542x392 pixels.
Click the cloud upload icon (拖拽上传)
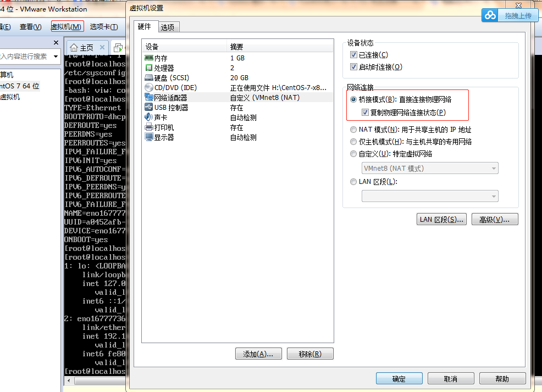[490, 15]
